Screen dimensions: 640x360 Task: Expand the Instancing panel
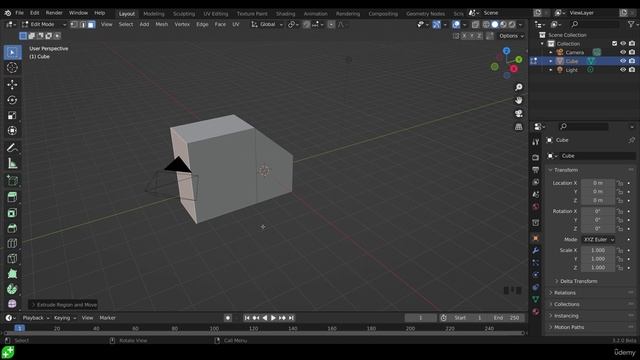tap(566, 316)
